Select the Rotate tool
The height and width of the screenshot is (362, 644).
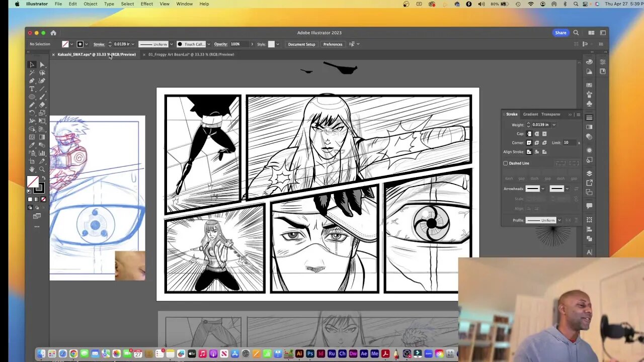pos(32,113)
